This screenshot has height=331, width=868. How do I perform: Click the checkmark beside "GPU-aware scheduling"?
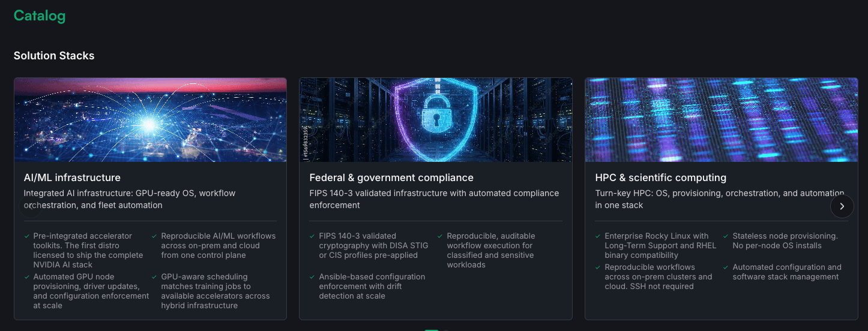[x=155, y=277]
